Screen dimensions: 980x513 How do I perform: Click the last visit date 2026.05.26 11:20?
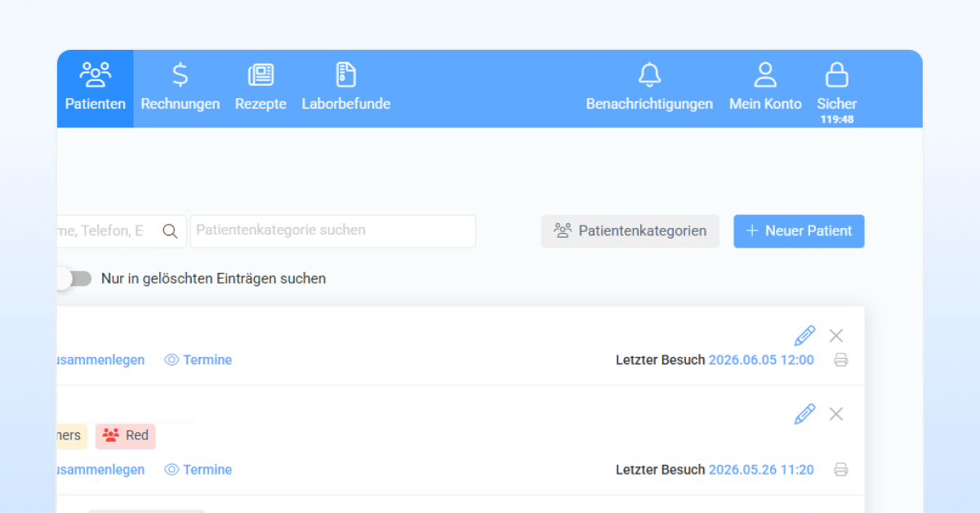tap(761, 470)
